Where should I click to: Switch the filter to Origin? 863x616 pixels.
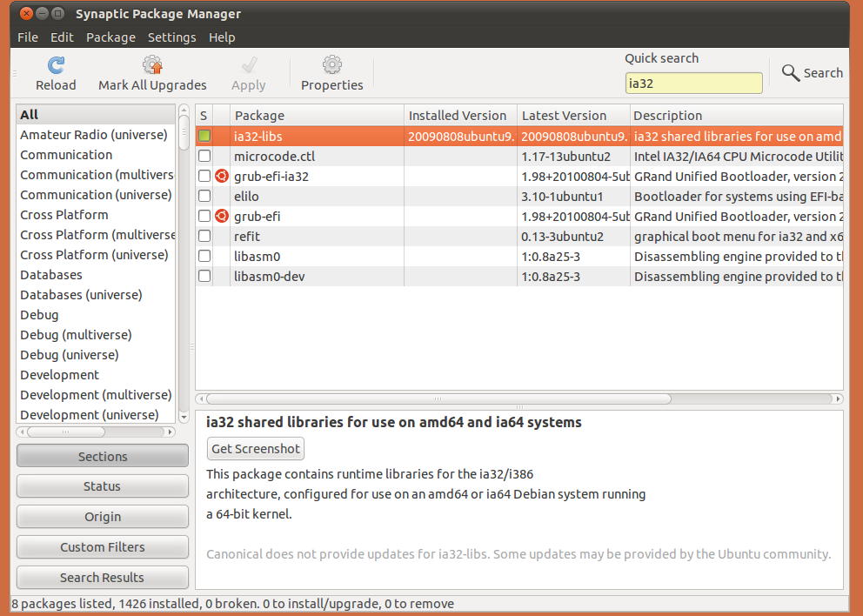click(103, 516)
